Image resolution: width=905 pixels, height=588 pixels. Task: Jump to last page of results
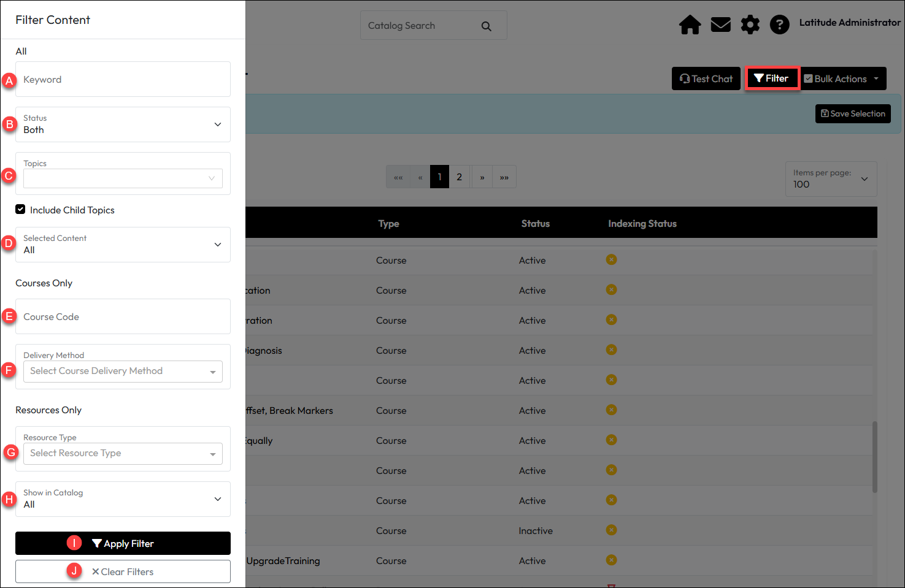(x=504, y=177)
